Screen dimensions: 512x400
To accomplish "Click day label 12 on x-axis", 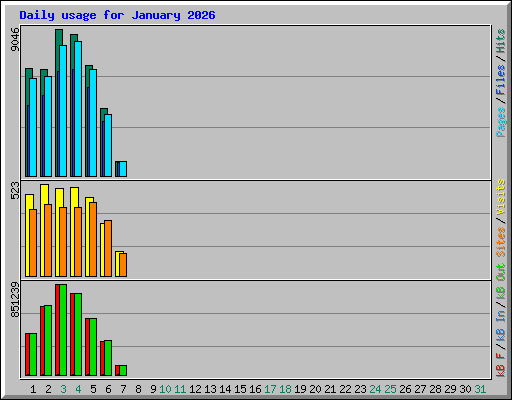I will (x=195, y=389).
